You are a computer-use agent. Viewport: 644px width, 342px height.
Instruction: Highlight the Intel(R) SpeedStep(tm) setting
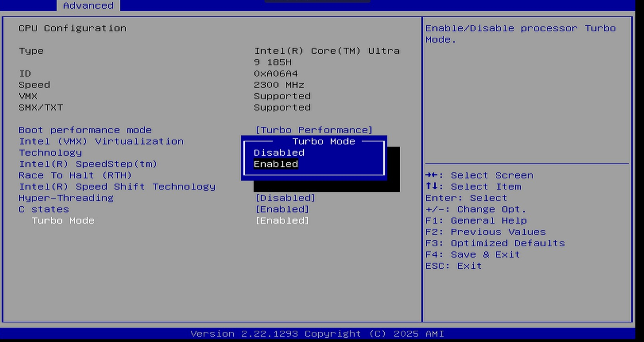click(88, 164)
